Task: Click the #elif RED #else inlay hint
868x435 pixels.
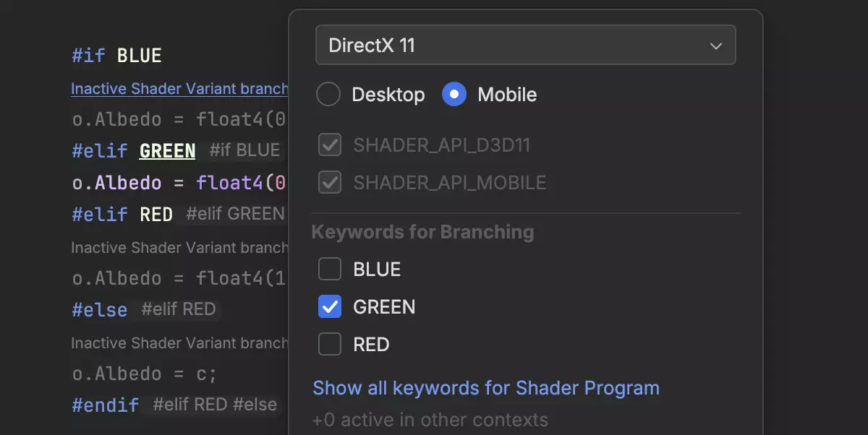Action: tap(214, 405)
